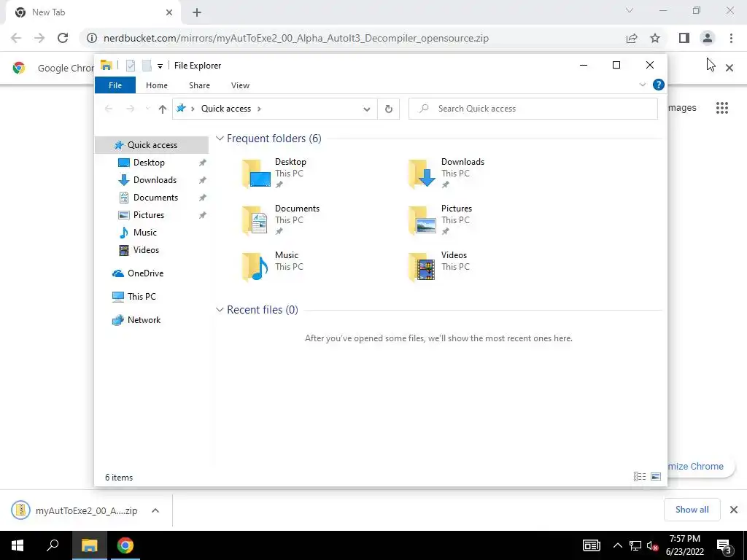Expand the ribbon with the chevron
Screen dimensions: 747x560
coord(642,85)
